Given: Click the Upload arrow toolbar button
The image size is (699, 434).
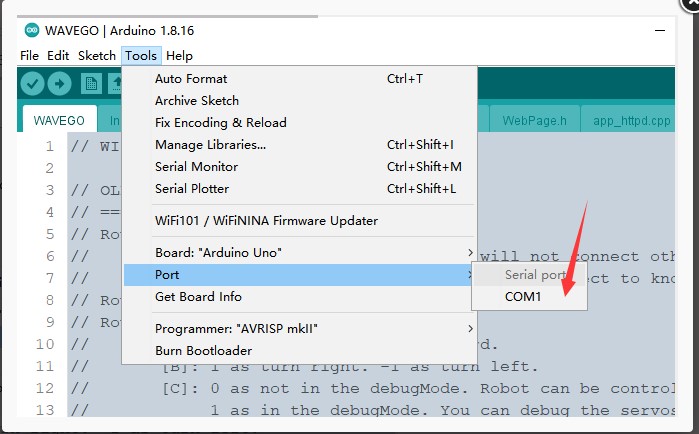Looking at the screenshot, I should [59, 83].
